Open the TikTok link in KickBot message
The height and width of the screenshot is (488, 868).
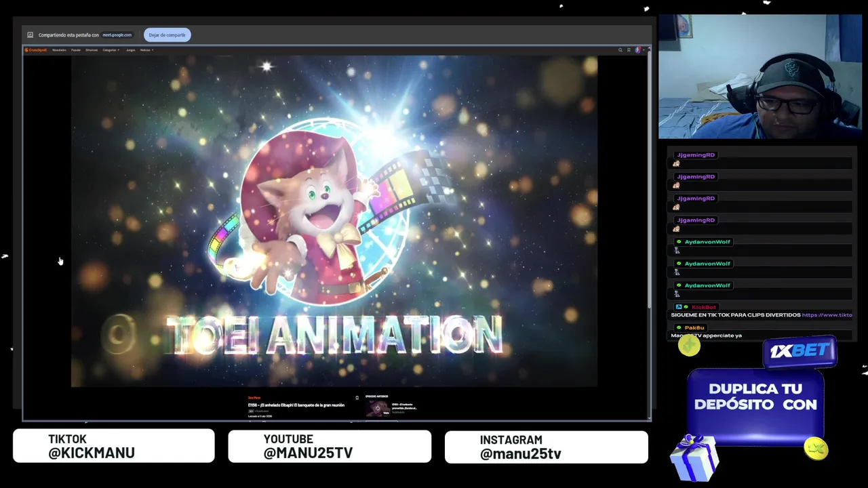pos(827,315)
